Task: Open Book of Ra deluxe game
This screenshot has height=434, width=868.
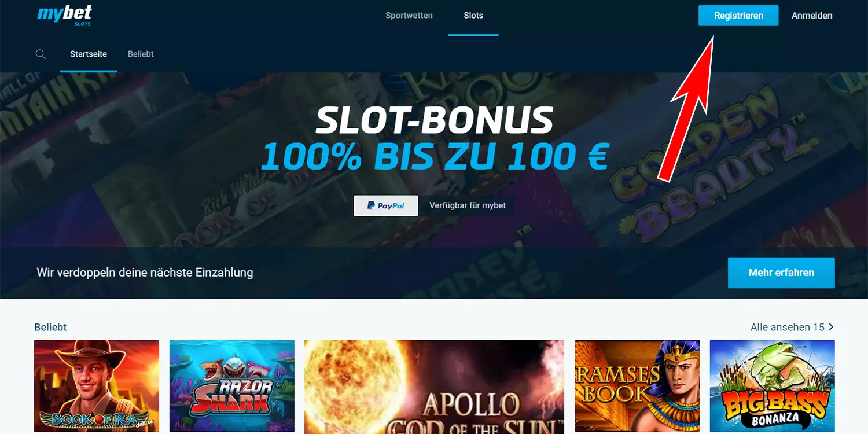Action: coord(97,386)
